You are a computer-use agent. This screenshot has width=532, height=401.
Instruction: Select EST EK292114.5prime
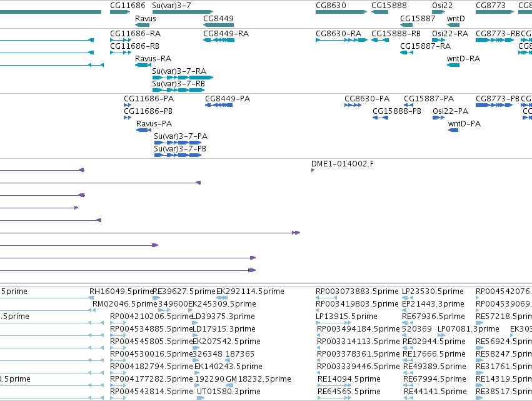click(251, 292)
